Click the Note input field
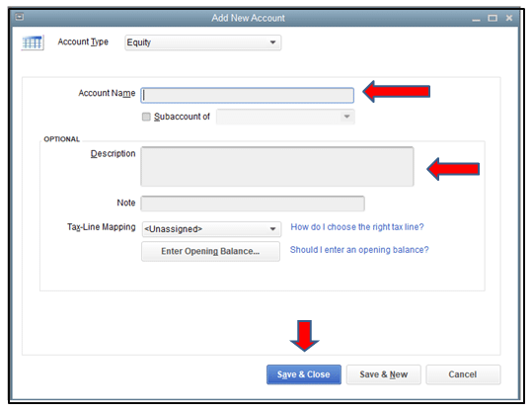 [253, 204]
